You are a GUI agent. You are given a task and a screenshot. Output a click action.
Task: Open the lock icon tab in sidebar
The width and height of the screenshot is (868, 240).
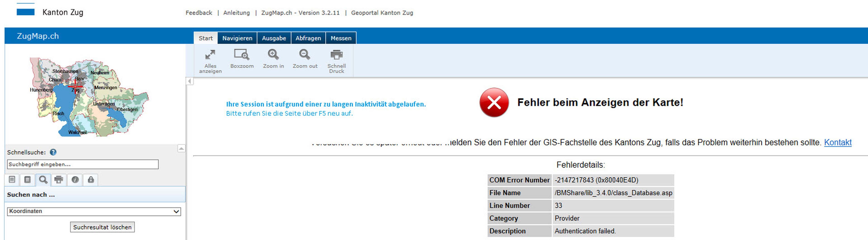coord(91,180)
